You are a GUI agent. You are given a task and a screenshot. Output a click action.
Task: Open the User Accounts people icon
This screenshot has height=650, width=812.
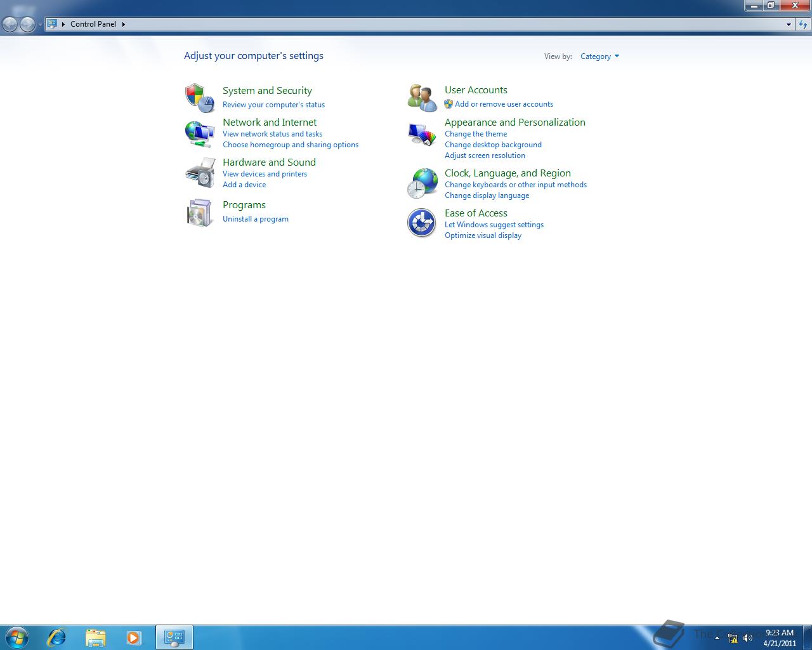point(422,98)
